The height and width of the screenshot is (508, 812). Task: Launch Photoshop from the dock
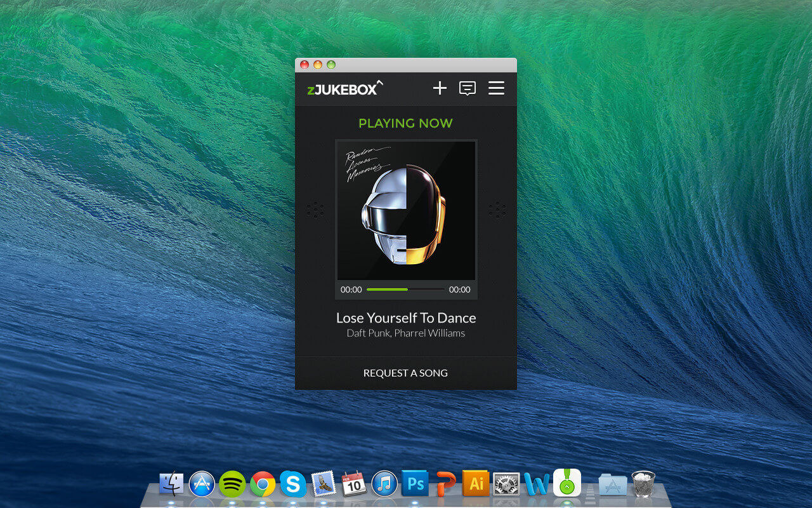[x=415, y=485]
